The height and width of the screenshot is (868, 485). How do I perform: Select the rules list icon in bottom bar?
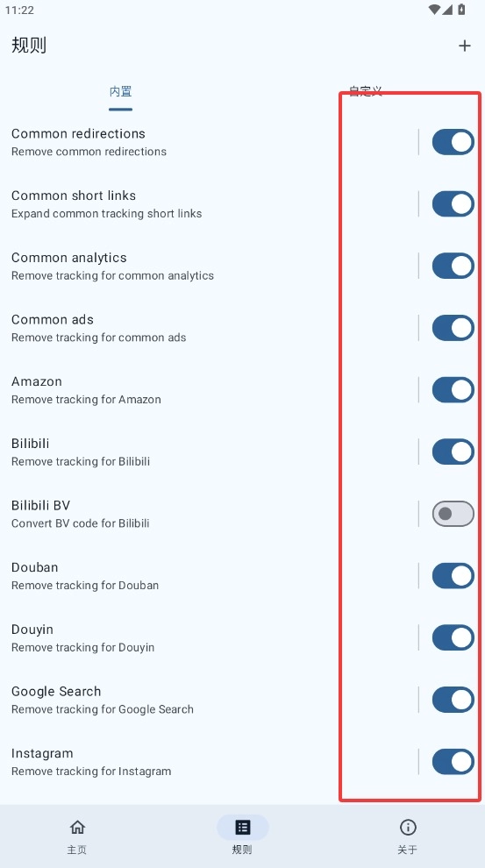click(242, 827)
